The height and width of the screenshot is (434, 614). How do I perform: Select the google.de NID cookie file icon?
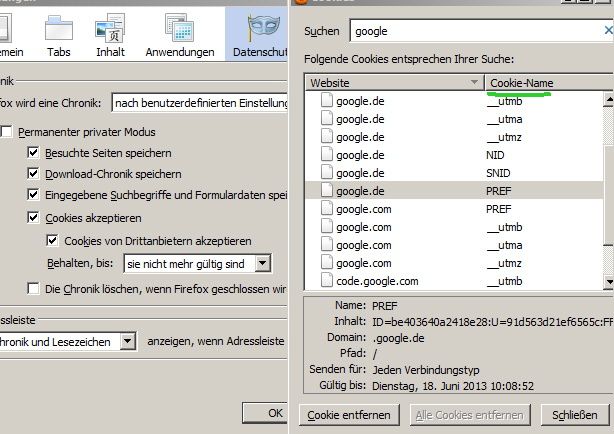pyautogui.click(x=327, y=154)
